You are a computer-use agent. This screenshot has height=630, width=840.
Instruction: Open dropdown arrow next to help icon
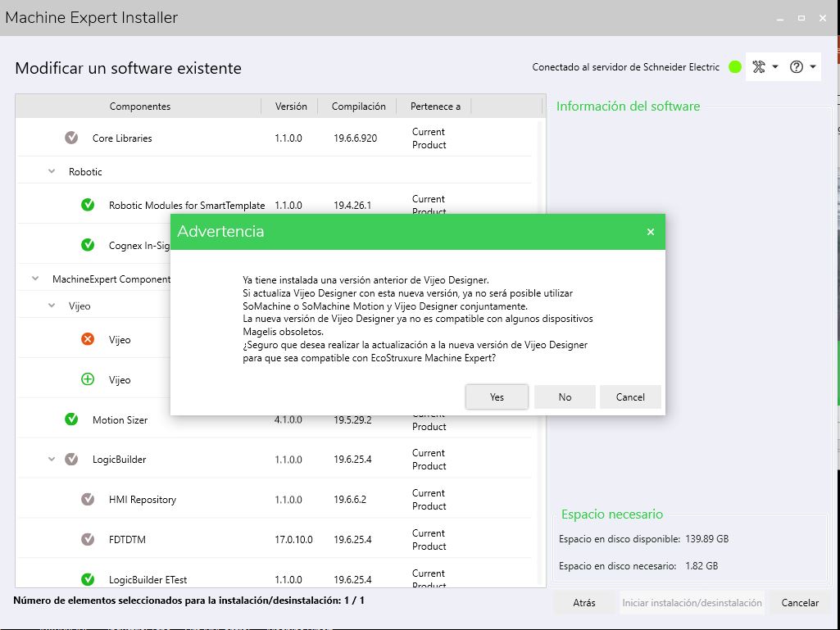[813, 67]
